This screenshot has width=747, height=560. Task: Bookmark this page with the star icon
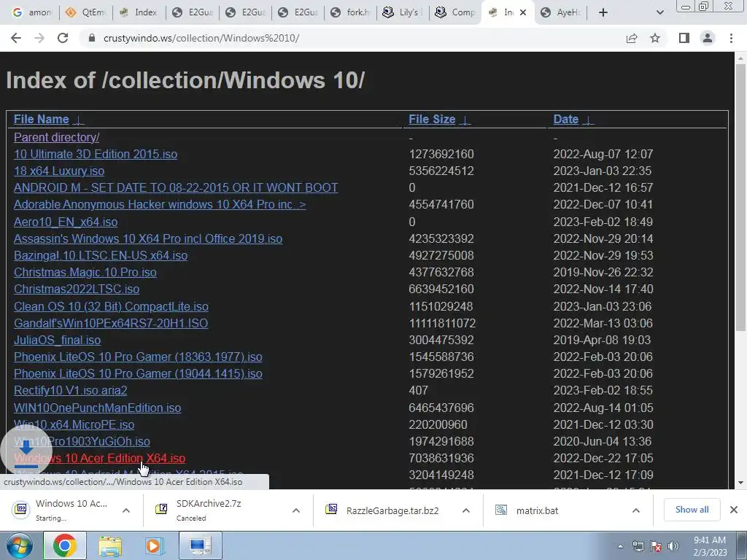655,38
